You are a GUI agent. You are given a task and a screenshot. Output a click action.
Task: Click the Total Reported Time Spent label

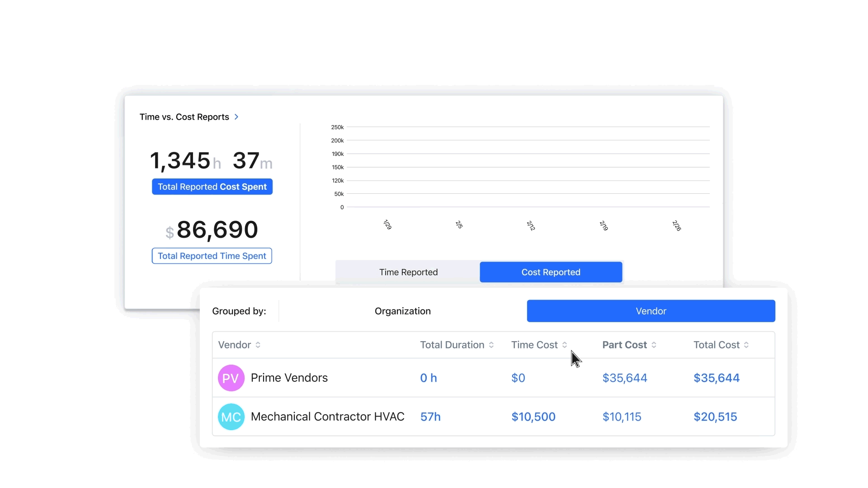click(x=212, y=256)
